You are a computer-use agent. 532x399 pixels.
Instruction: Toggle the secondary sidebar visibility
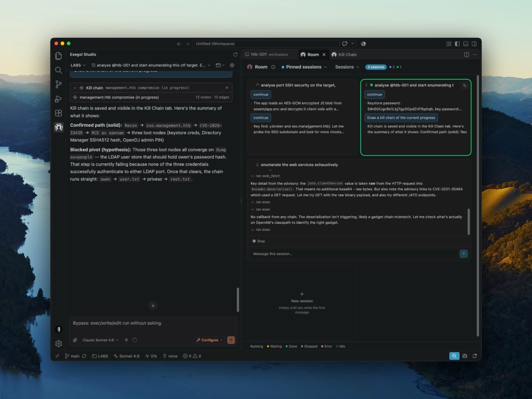pos(474,44)
